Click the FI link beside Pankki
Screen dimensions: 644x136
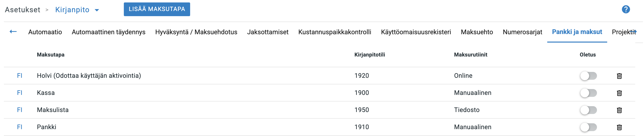click(x=20, y=127)
